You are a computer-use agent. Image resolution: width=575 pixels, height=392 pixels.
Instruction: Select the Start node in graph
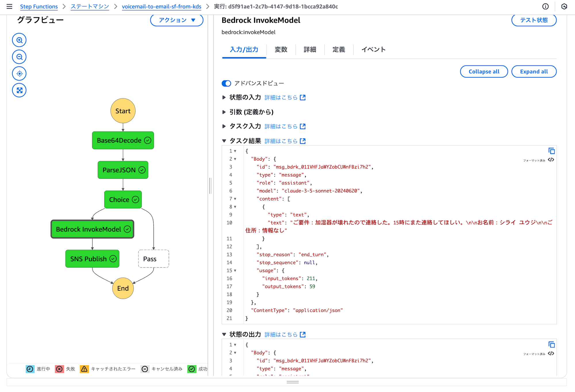[x=123, y=111]
